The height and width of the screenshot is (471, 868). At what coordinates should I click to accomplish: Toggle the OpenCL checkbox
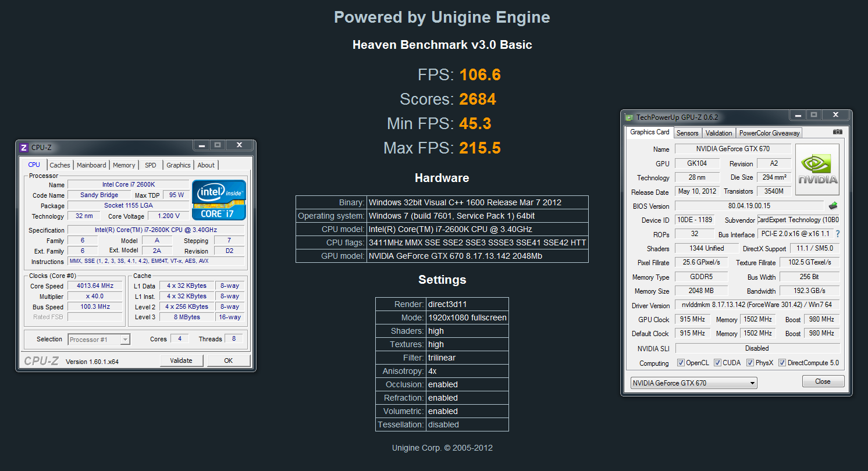tap(681, 363)
